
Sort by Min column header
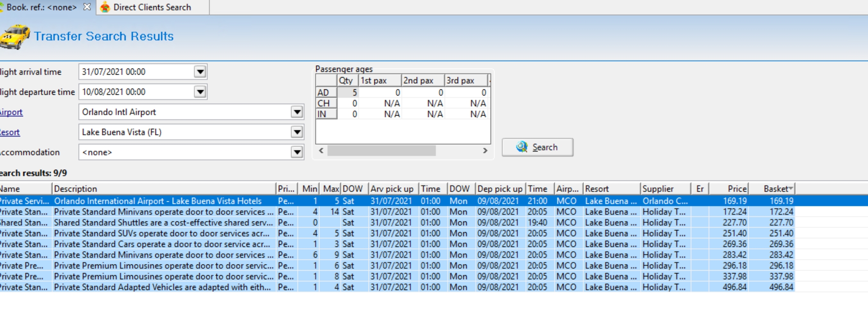coord(309,189)
